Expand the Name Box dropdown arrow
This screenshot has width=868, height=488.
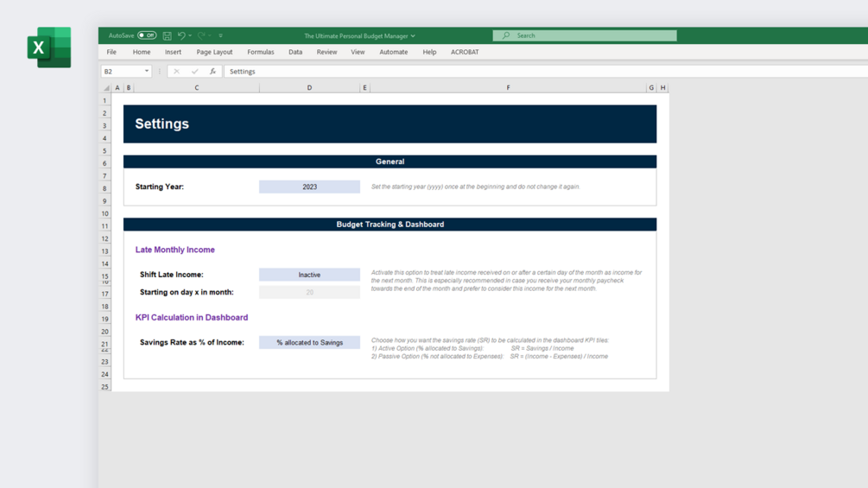tap(147, 72)
